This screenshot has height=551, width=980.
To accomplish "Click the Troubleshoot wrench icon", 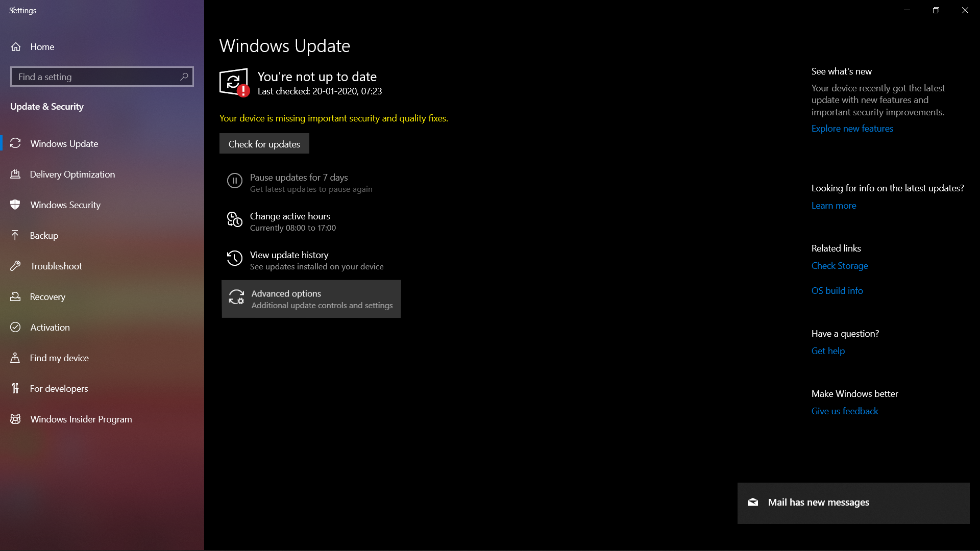I will [15, 266].
